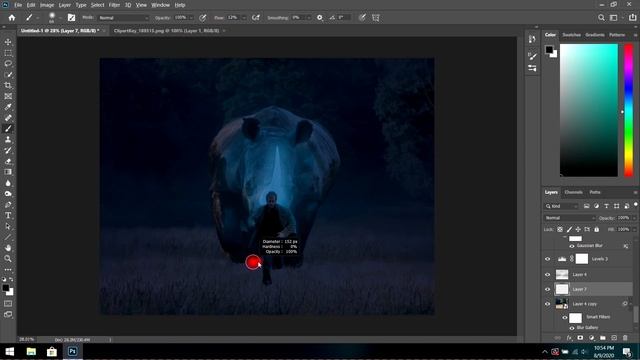Select the Eyedropper tool
Viewport: 640px width, 360px height.
coord(8,107)
